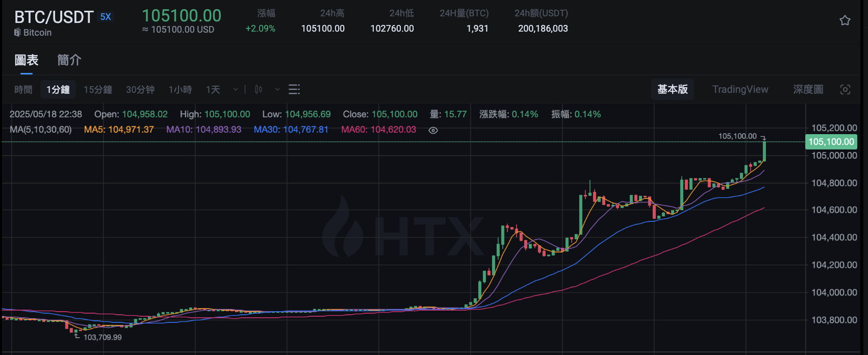Screen dimensions: 868x355
Task: Click the 104,400.00 price axis label
Action: pos(834,237)
